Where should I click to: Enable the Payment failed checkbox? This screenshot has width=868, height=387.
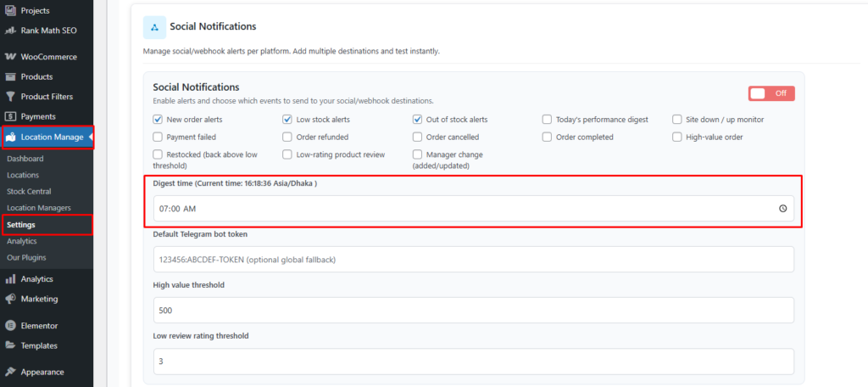[x=158, y=137]
